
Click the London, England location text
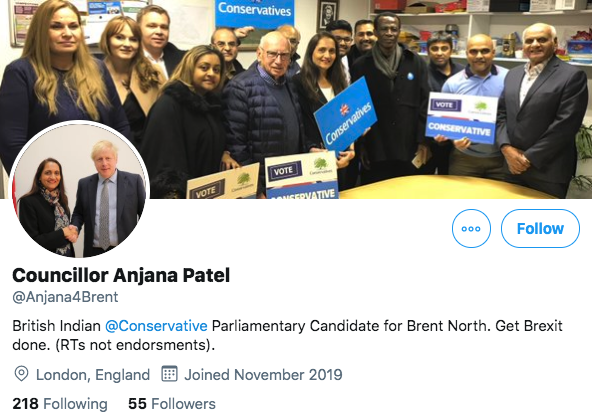[93, 375]
